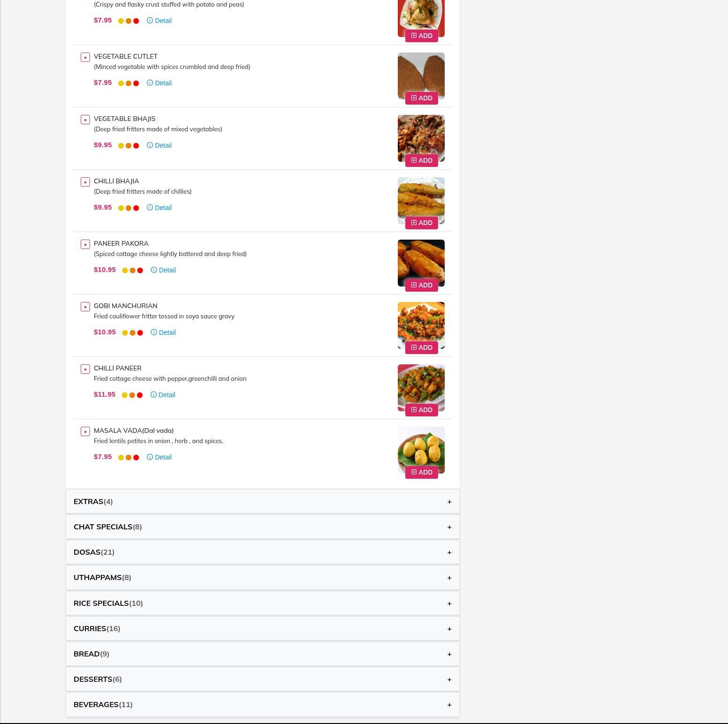Open the Detail link for Chilli Bhajia
The image size is (728, 724).
pyautogui.click(x=159, y=208)
